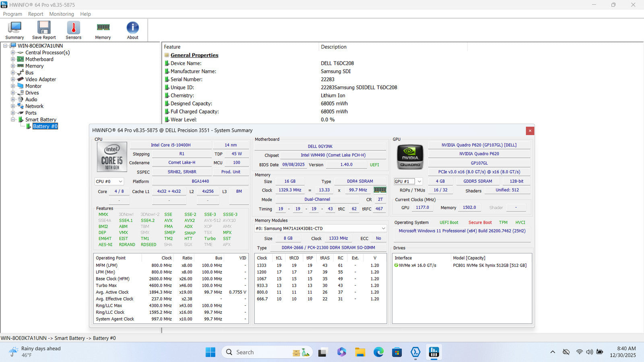Viewport: 644px width, 362px height.
Task: Open Microsoft Edge from the taskbar
Action: pyautogui.click(x=378, y=352)
